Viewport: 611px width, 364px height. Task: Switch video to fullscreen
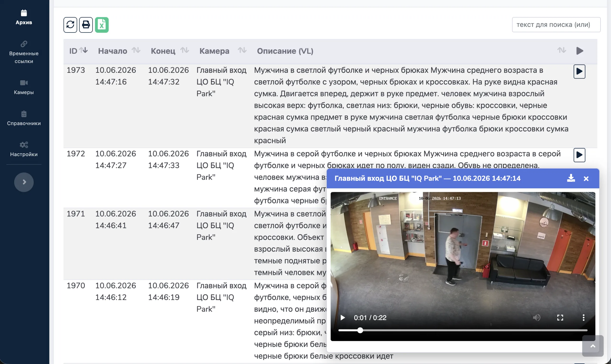tap(560, 318)
